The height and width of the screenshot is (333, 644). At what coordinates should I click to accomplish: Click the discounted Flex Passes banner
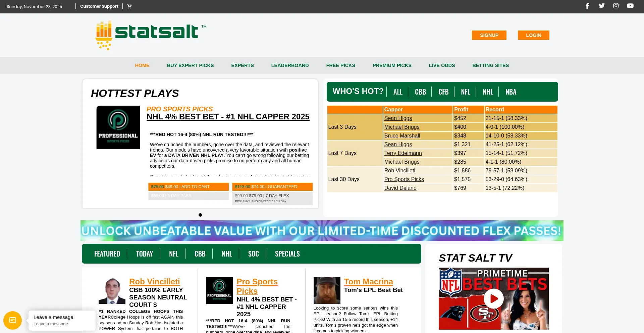(x=322, y=231)
